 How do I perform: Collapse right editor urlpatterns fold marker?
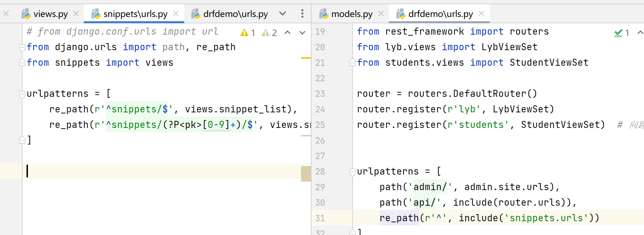click(x=352, y=172)
